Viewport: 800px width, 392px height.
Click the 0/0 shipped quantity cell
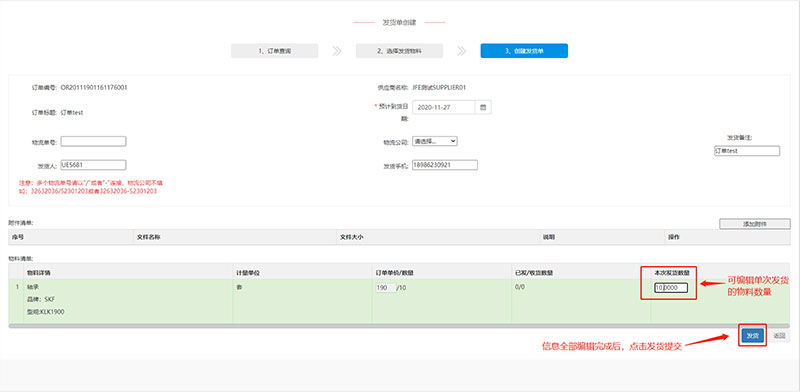click(520, 287)
